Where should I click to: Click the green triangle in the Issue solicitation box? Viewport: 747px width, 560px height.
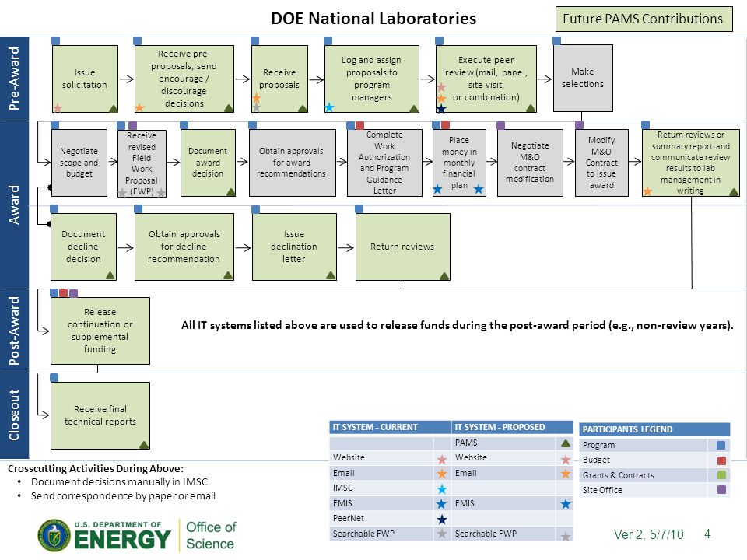click(x=113, y=109)
